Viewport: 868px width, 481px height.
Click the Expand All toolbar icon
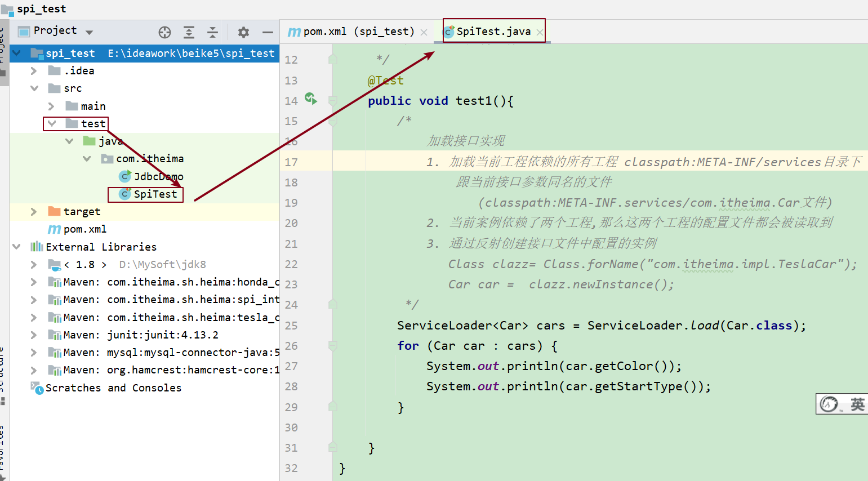pos(189,32)
